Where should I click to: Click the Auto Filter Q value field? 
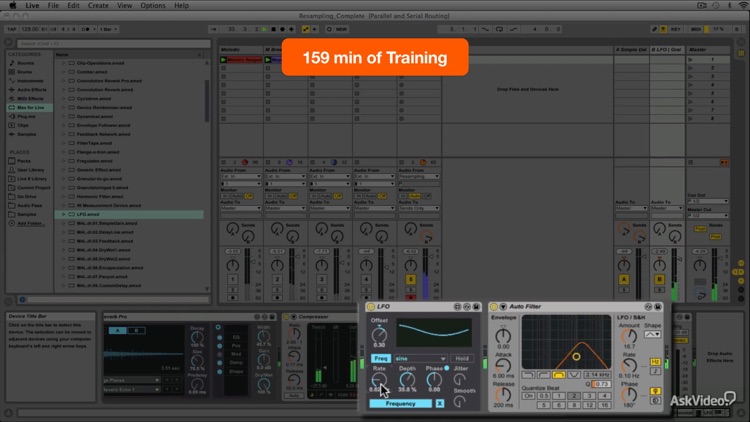pyautogui.click(x=601, y=384)
